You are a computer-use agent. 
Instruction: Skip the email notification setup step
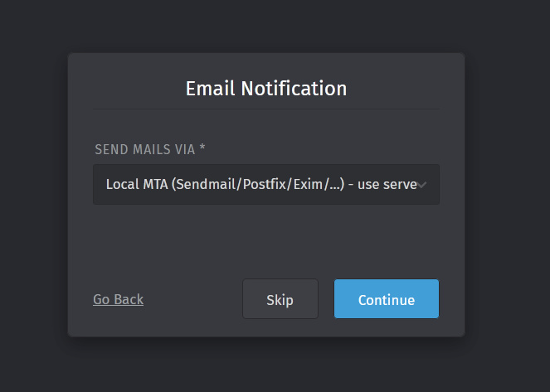pyautogui.click(x=280, y=299)
